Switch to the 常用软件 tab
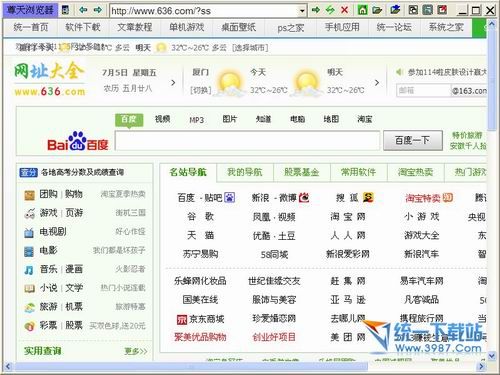Image resolution: width=500 pixels, height=375 pixels. (x=359, y=172)
